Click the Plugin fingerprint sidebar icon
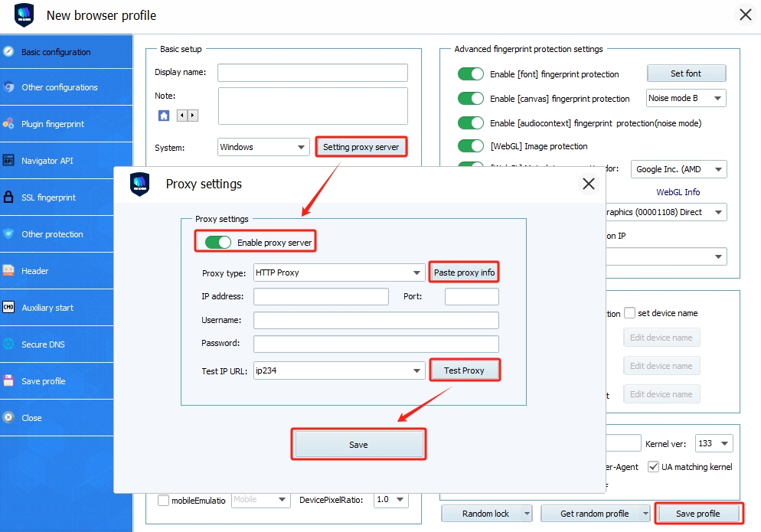761x532 pixels. pyautogui.click(x=8, y=124)
